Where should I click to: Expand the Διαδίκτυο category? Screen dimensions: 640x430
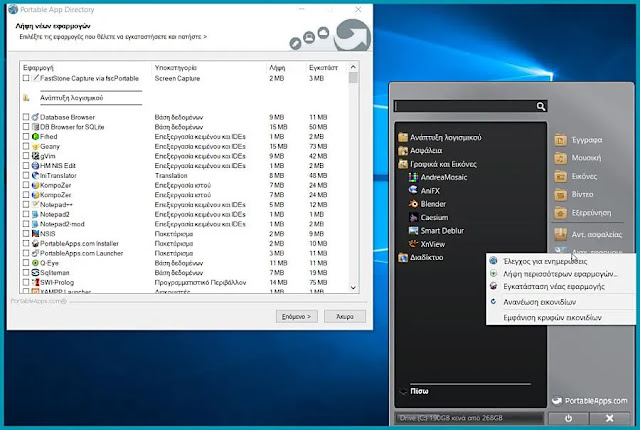421,257
